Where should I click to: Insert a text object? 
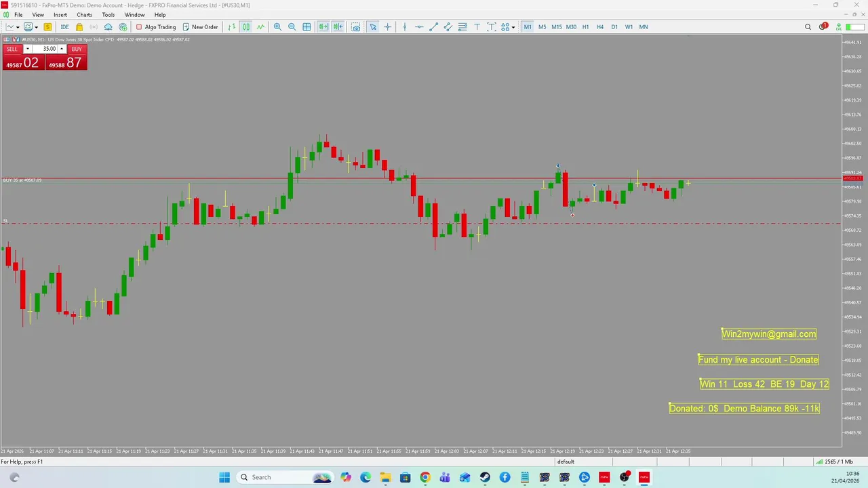click(x=477, y=27)
